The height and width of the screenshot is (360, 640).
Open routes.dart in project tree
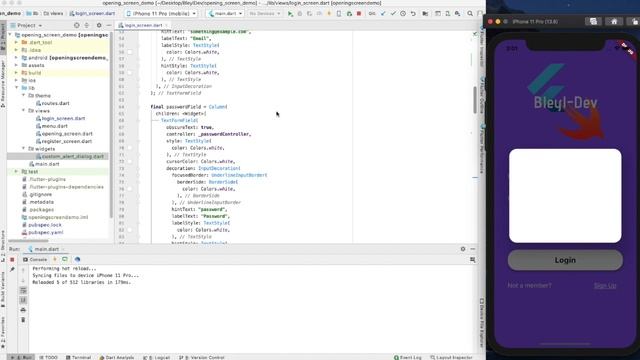coord(52,103)
